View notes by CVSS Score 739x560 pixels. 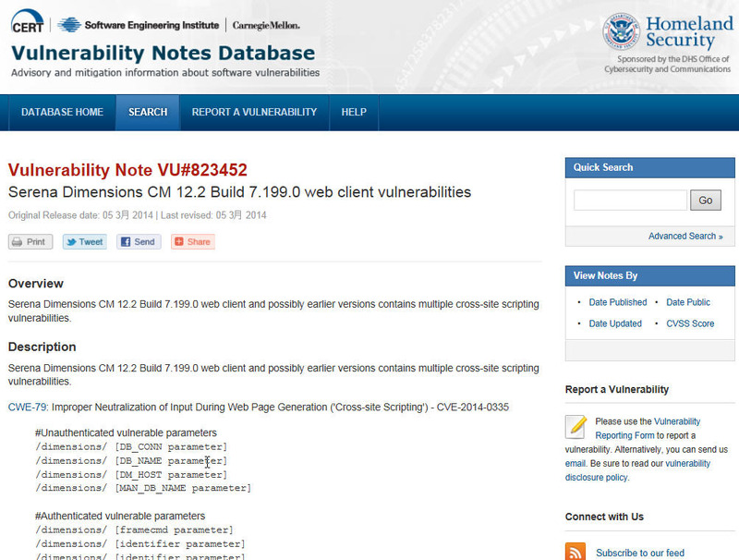(690, 323)
